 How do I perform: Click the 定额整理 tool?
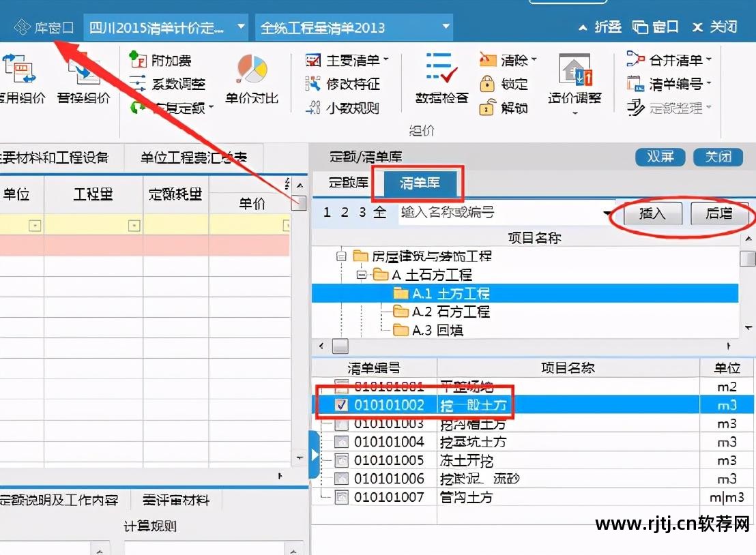point(669,108)
